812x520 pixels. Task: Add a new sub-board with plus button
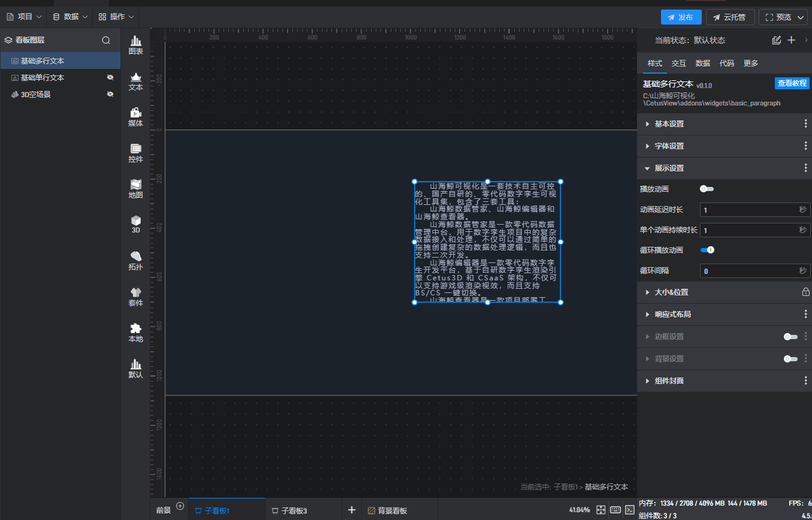(x=352, y=510)
